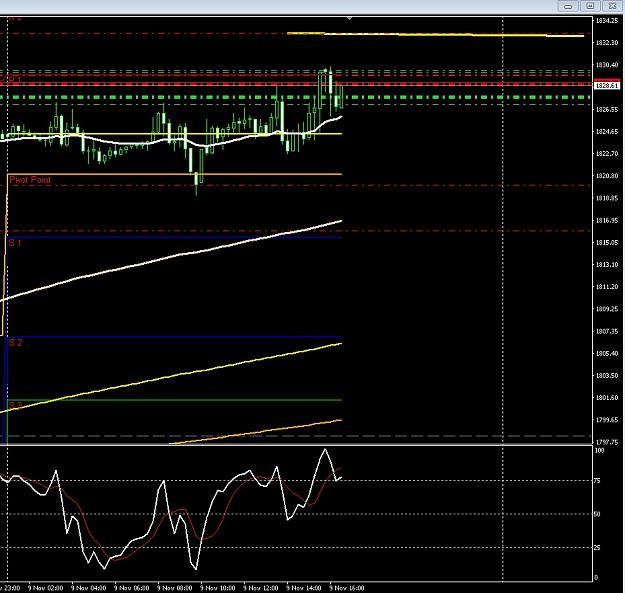This screenshot has width=625, height=593.
Task: Select the current price label 1828.61
Action: (x=607, y=86)
